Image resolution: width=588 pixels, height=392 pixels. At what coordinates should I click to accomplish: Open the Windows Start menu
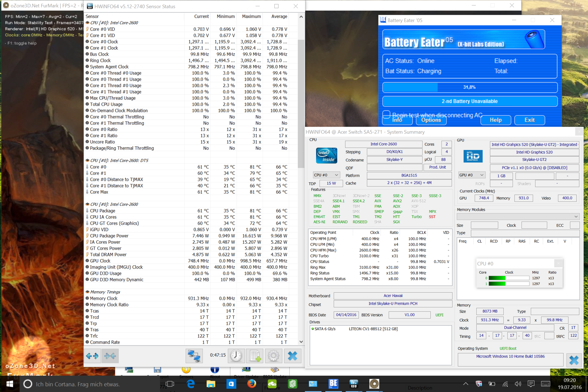tap(10, 384)
